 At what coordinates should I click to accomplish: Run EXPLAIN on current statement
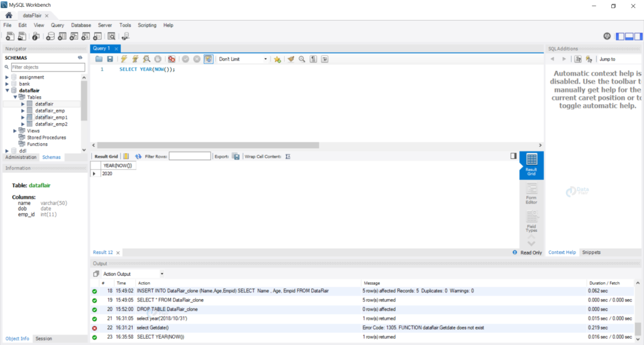click(146, 59)
